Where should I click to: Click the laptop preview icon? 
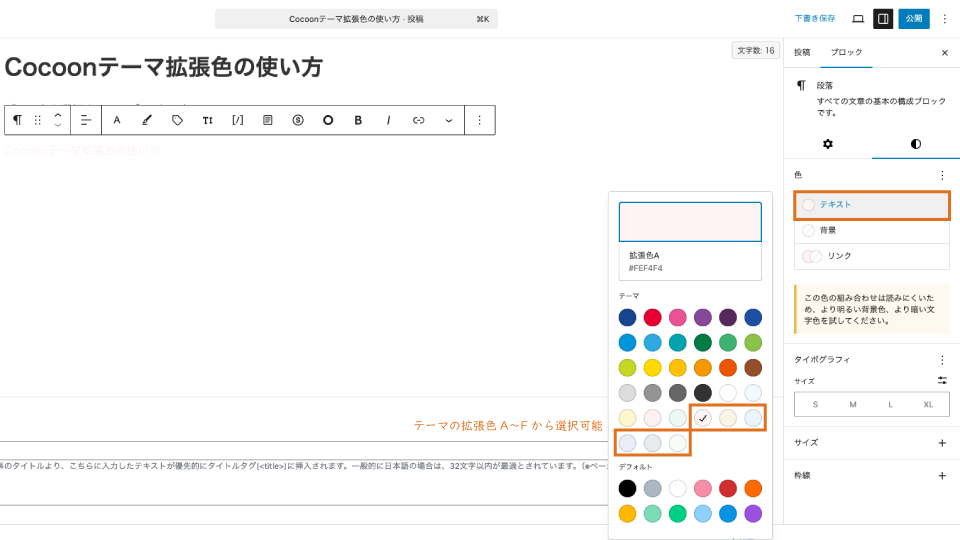(858, 19)
